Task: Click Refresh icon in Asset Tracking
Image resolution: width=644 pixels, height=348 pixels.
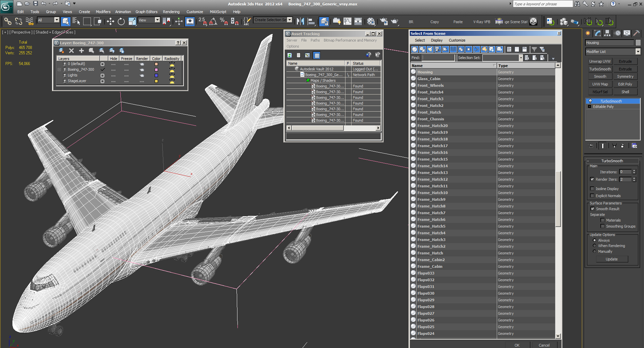Action: pyautogui.click(x=289, y=55)
